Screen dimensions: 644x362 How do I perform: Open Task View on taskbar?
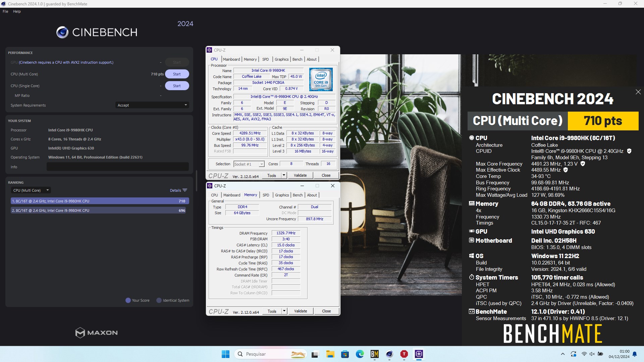[x=315, y=354]
